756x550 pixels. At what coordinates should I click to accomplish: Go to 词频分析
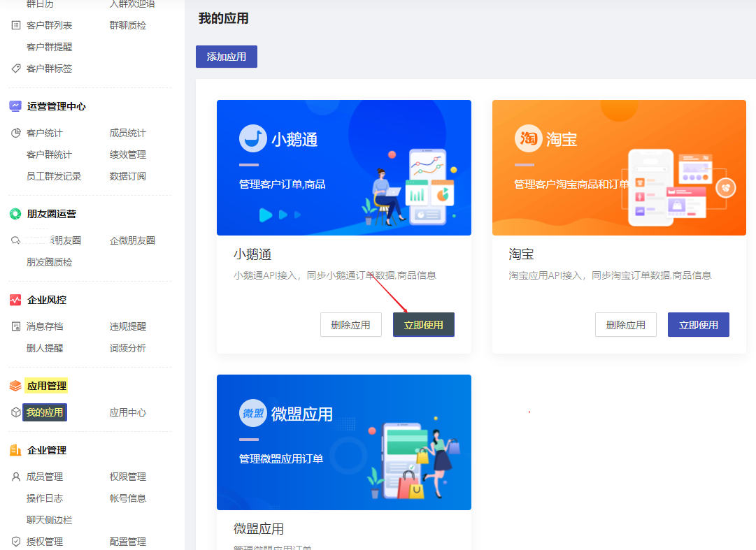128,348
